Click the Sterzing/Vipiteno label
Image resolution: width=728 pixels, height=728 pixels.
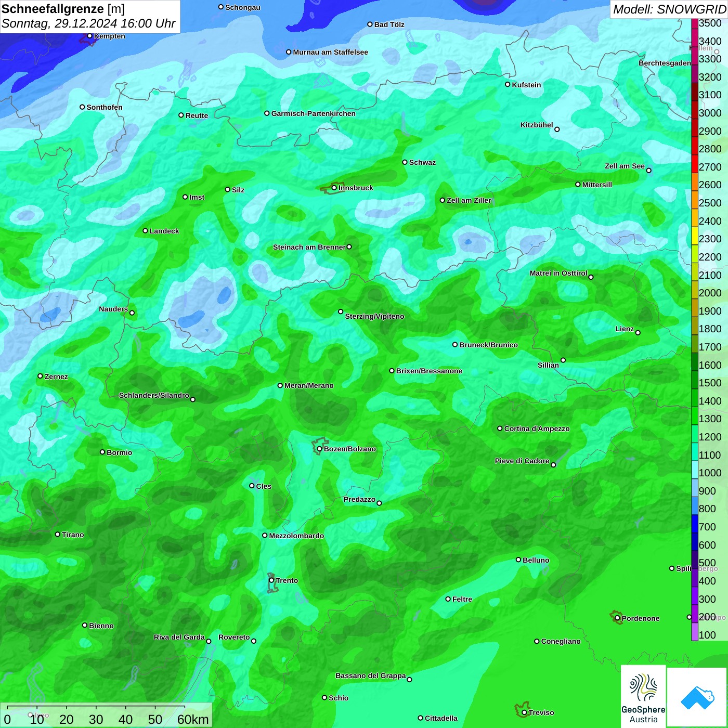pyautogui.click(x=374, y=316)
